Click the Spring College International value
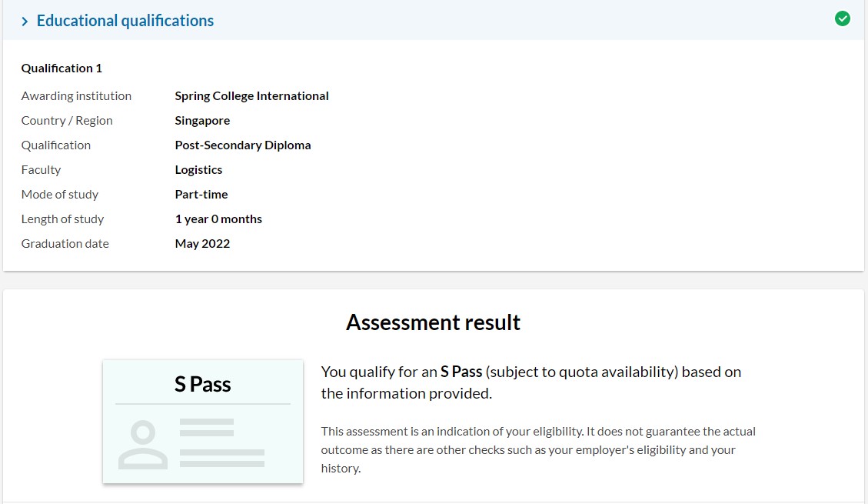868x504 pixels. pyautogui.click(x=251, y=96)
